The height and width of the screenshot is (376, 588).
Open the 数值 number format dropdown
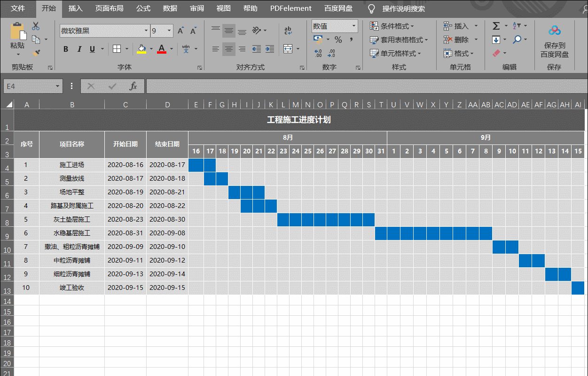coord(353,26)
